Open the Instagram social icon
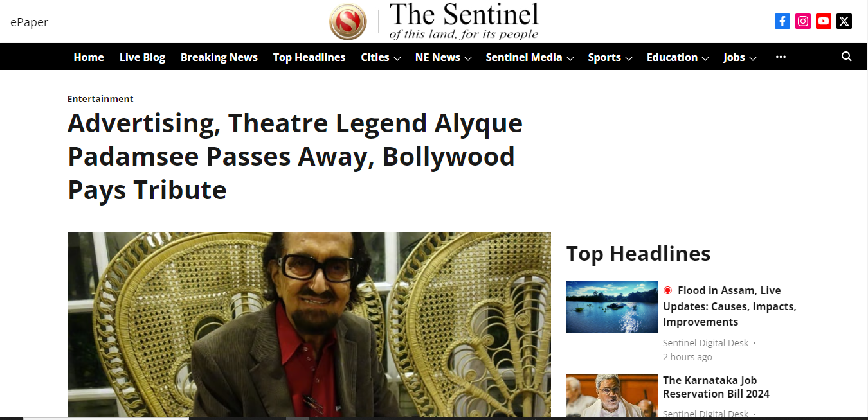 [x=803, y=21]
